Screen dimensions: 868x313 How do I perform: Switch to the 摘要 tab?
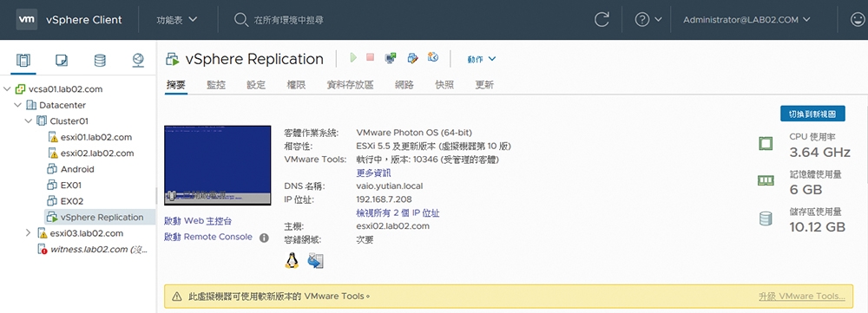176,85
